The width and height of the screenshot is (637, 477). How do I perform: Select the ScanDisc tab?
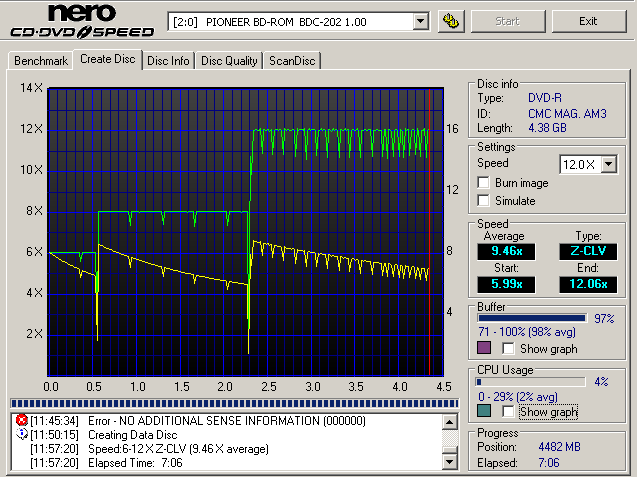pyautogui.click(x=292, y=61)
